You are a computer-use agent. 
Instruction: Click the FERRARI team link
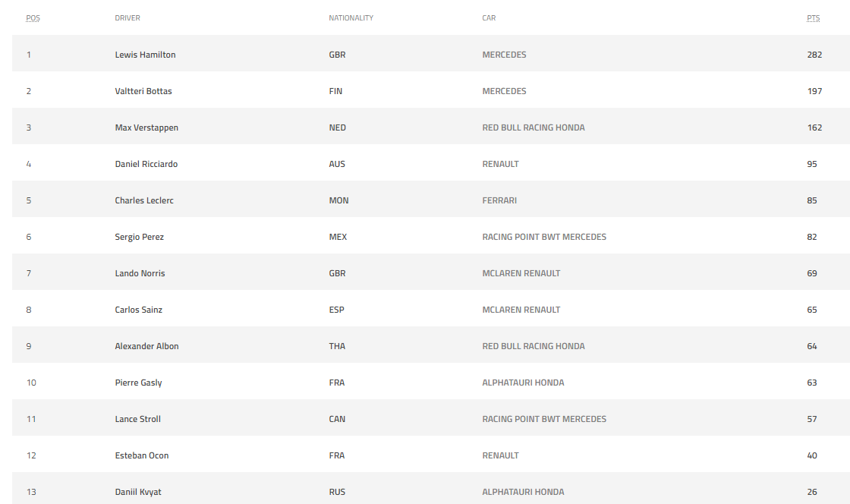coord(499,200)
